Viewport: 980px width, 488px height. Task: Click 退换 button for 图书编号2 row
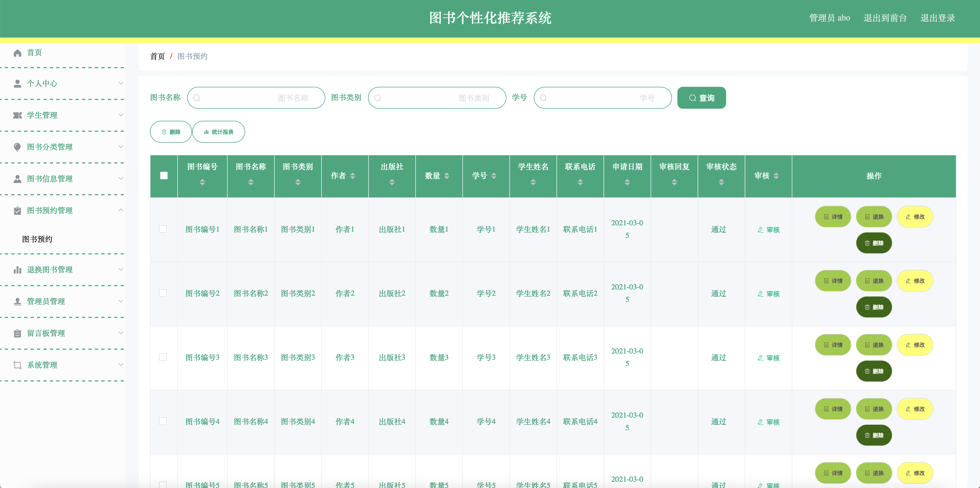coord(874,281)
